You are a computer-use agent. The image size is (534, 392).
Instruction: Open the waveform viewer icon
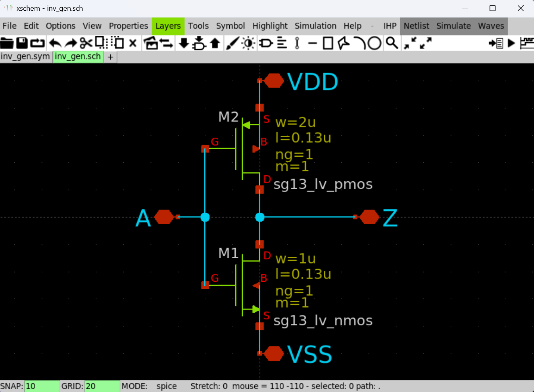click(527, 43)
